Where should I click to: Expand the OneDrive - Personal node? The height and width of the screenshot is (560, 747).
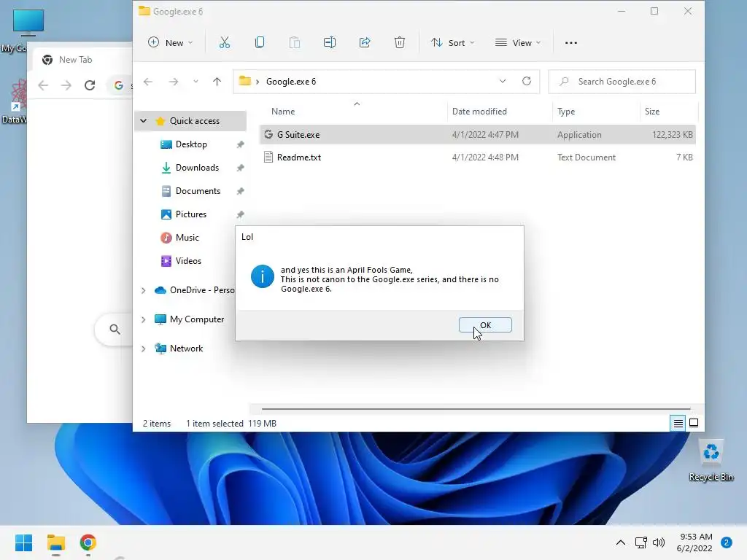pos(144,290)
